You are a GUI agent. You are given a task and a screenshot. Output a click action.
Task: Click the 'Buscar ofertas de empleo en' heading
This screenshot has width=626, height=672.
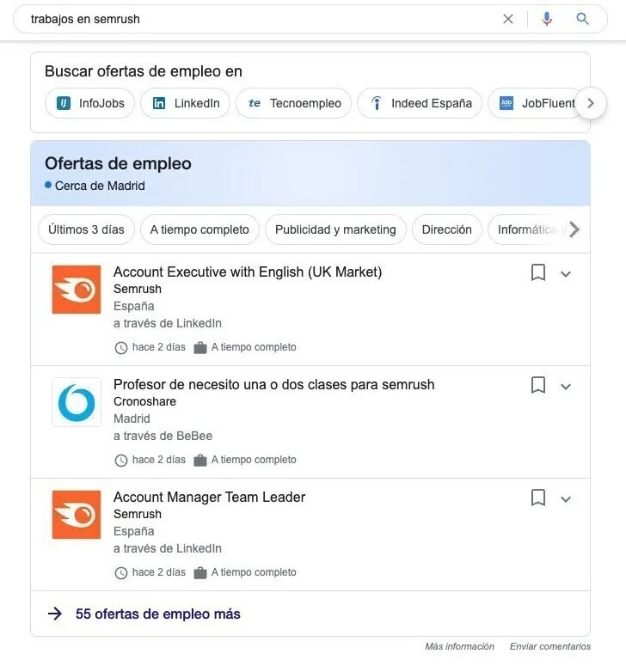coord(144,71)
